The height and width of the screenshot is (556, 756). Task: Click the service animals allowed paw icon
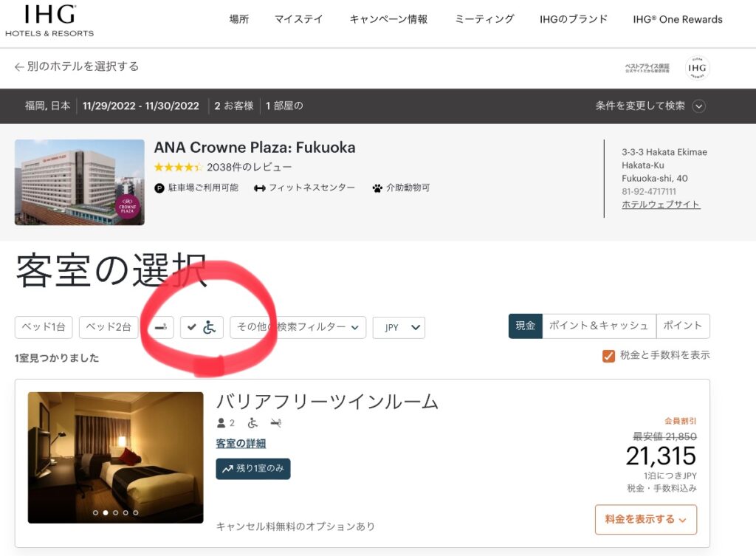[x=376, y=188]
